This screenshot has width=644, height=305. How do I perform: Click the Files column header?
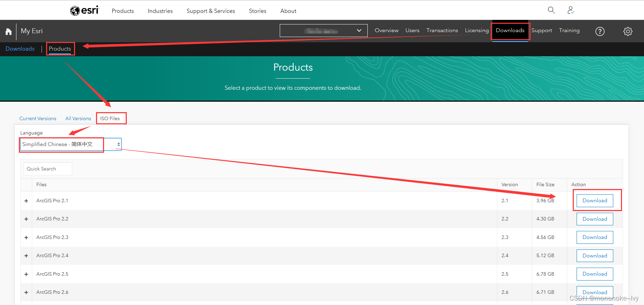(41, 184)
